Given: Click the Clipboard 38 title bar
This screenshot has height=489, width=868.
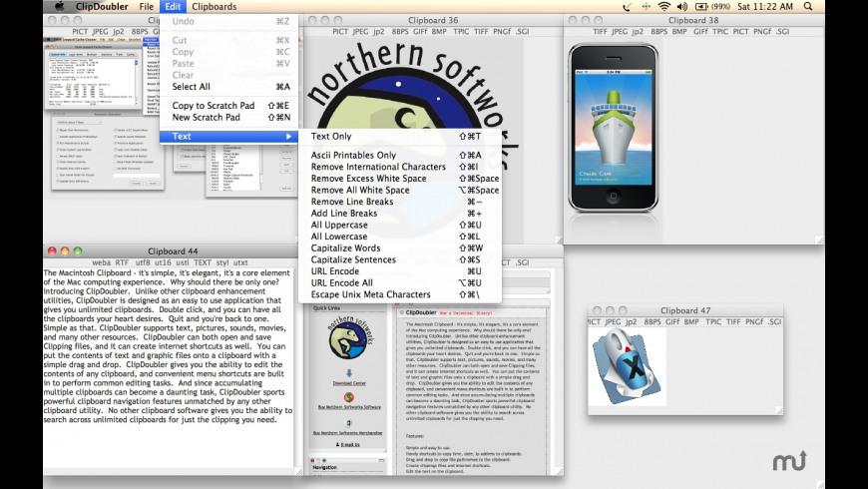Looking at the screenshot, I should 693,20.
